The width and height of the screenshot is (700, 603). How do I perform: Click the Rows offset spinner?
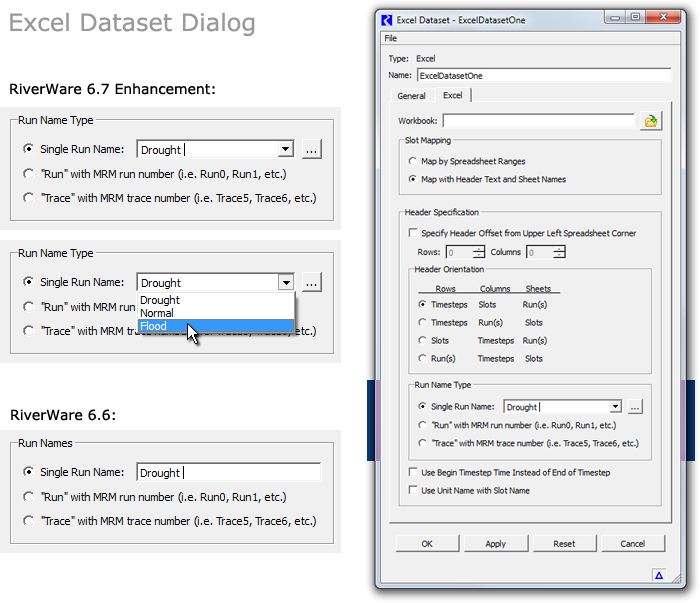click(465, 252)
